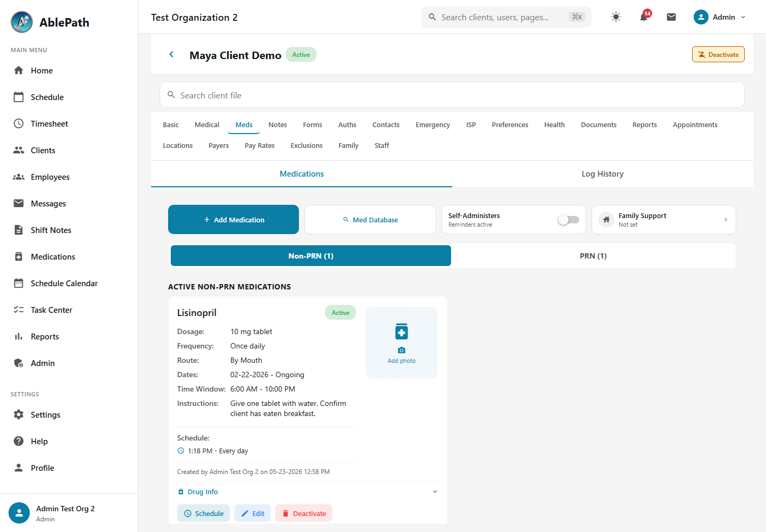The image size is (766, 532).
Task: Open the Schedule calendar icon in sidebar
Action: [19, 97]
